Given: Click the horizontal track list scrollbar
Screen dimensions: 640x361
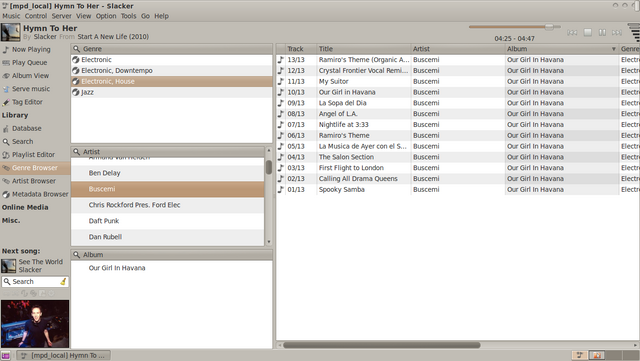Looking at the screenshot, I should [x=382, y=345].
